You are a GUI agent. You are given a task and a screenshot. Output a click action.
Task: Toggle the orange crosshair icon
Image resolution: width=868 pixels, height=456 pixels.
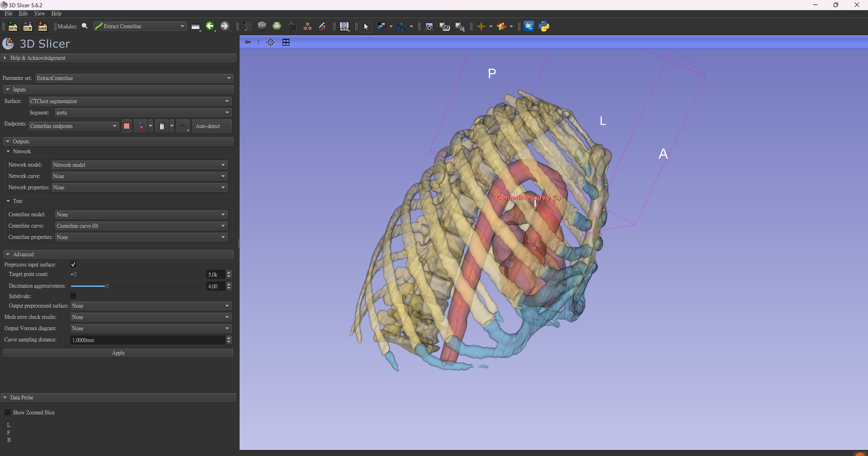point(481,26)
